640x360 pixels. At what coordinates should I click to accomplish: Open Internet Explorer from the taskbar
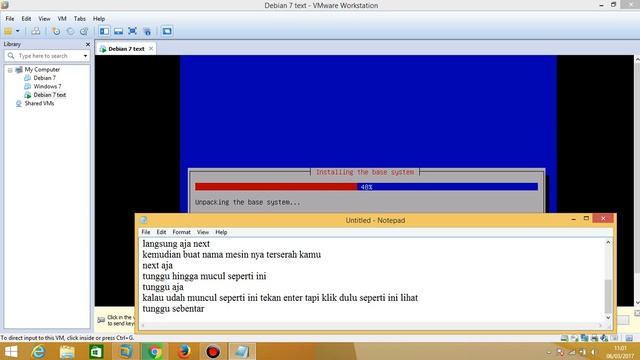[x=38, y=351]
